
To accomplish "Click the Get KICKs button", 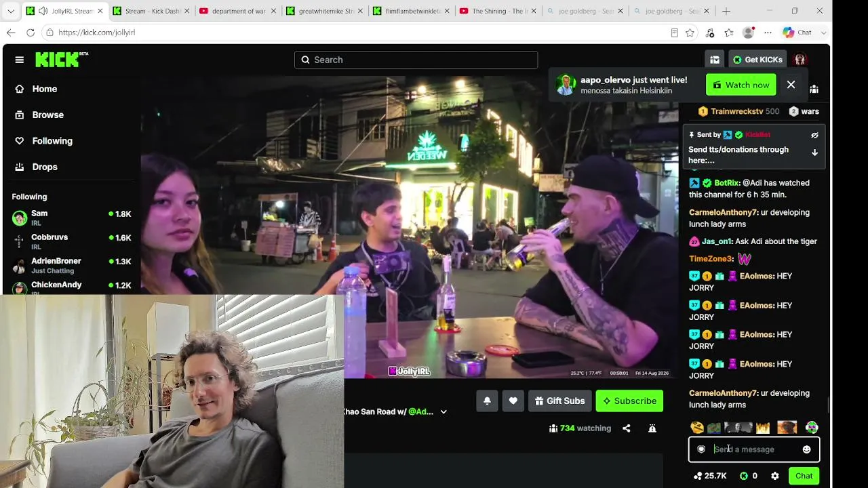I will (x=757, y=60).
